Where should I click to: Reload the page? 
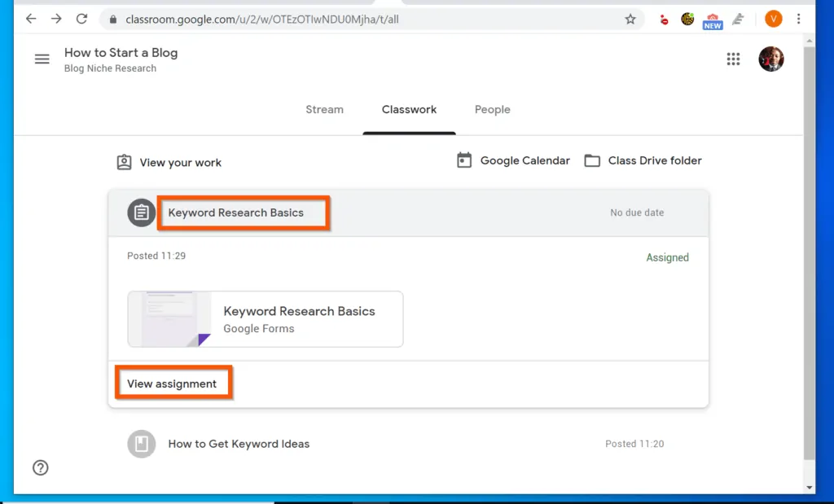tap(81, 18)
